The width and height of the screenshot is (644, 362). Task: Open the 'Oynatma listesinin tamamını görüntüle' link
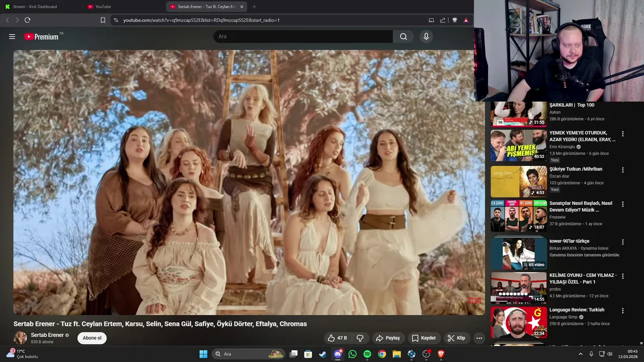pos(584,255)
